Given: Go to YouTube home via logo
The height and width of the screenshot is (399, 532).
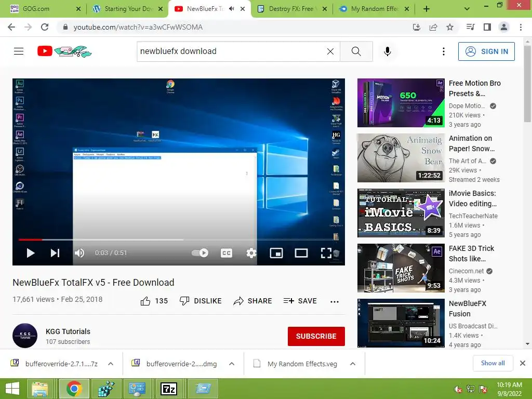Looking at the screenshot, I should pyautogui.click(x=64, y=51).
